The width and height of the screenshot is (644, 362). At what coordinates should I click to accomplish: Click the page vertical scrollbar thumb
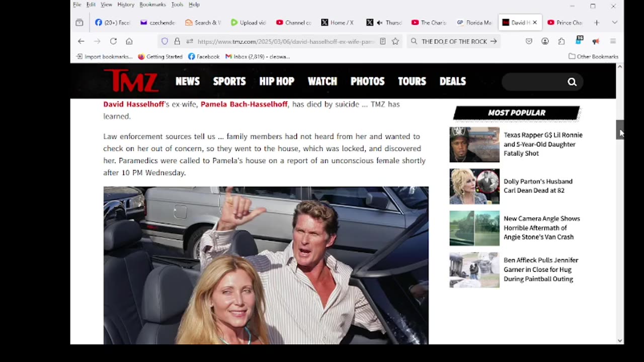click(x=620, y=130)
